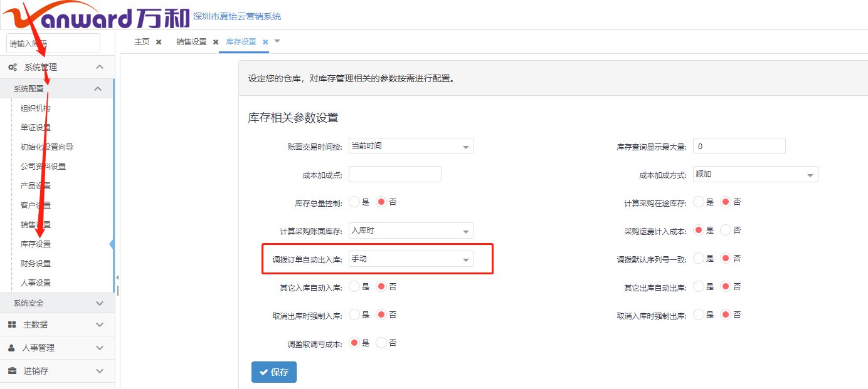Click the grid icon beside 主数据
The height and width of the screenshot is (389, 868).
coord(12,324)
